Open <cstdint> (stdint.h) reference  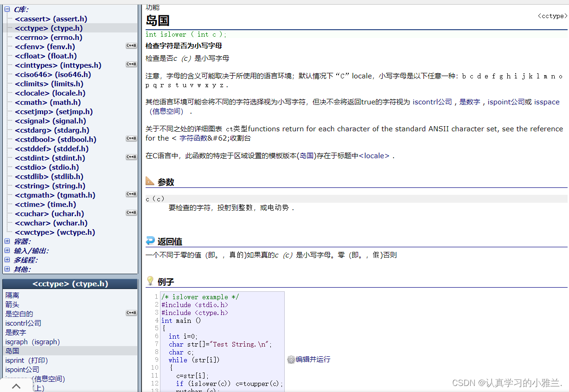50,158
